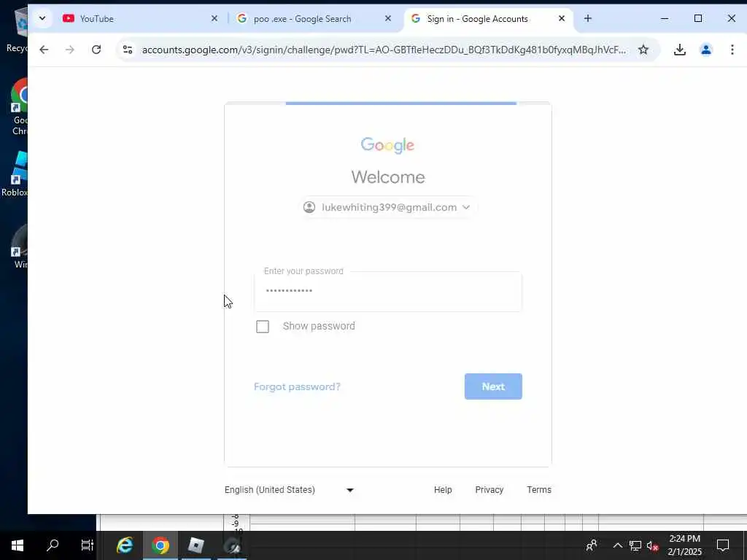Open the Help link
The height and width of the screenshot is (560, 747).
(x=443, y=490)
